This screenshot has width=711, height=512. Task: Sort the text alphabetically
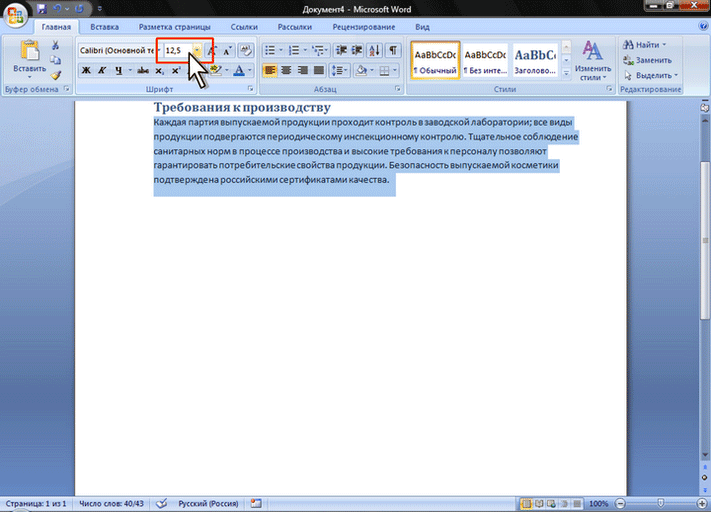click(375, 50)
